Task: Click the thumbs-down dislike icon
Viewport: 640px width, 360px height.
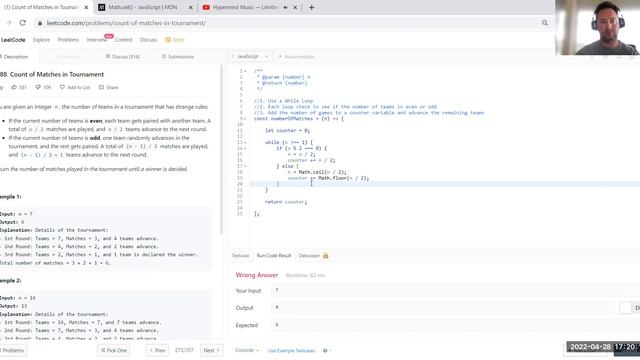Action: click(38, 87)
